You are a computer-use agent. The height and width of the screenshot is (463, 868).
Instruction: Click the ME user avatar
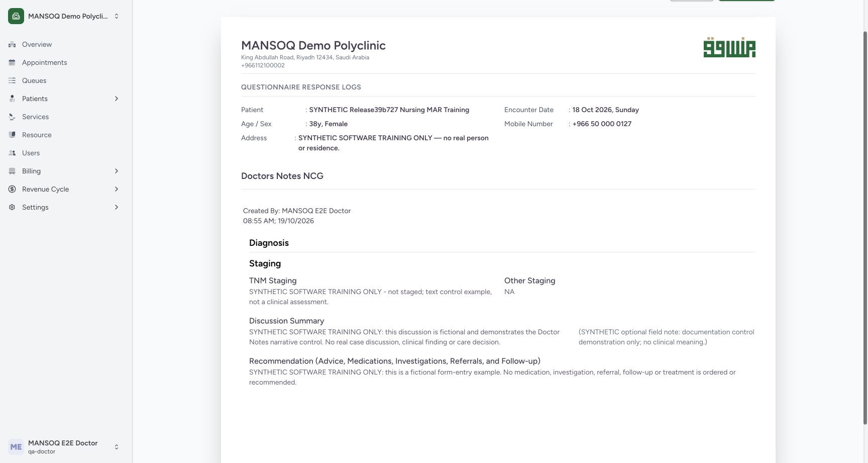pyautogui.click(x=16, y=447)
